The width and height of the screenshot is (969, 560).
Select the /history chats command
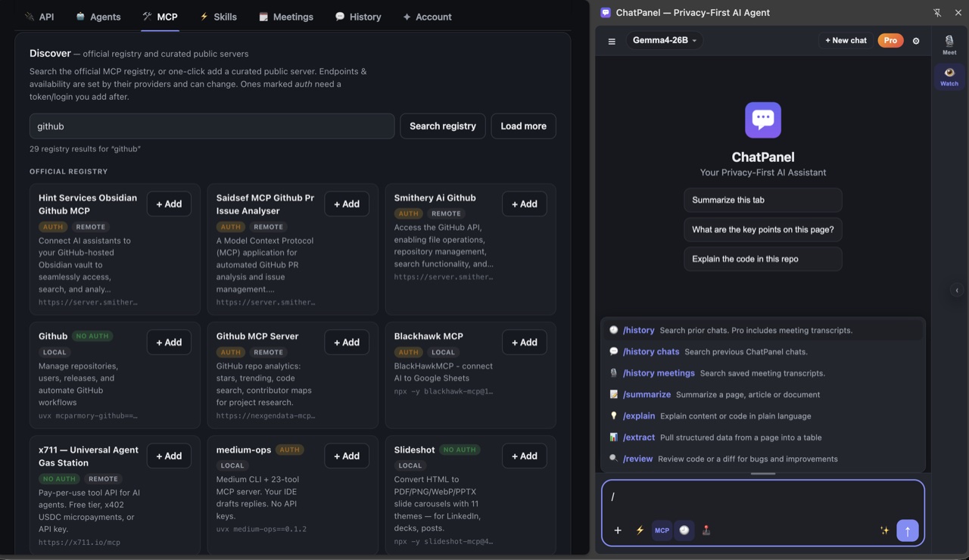[763, 352]
